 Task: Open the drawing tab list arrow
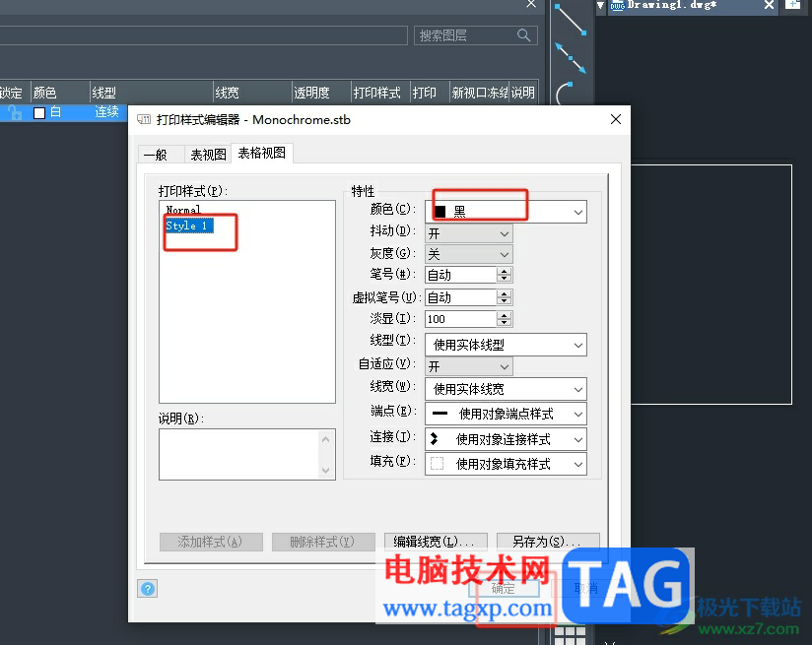tap(601, 5)
